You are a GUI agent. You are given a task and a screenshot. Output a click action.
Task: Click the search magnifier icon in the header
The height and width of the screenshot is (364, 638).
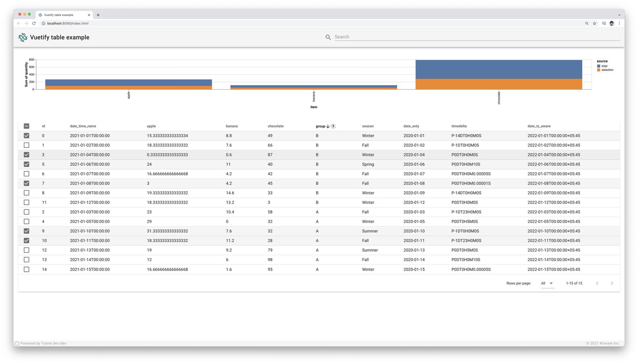pyautogui.click(x=328, y=37)
